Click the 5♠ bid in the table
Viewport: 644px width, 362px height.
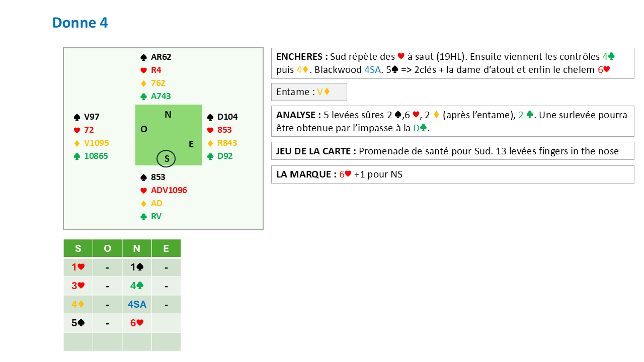click(x=78, y=323)
